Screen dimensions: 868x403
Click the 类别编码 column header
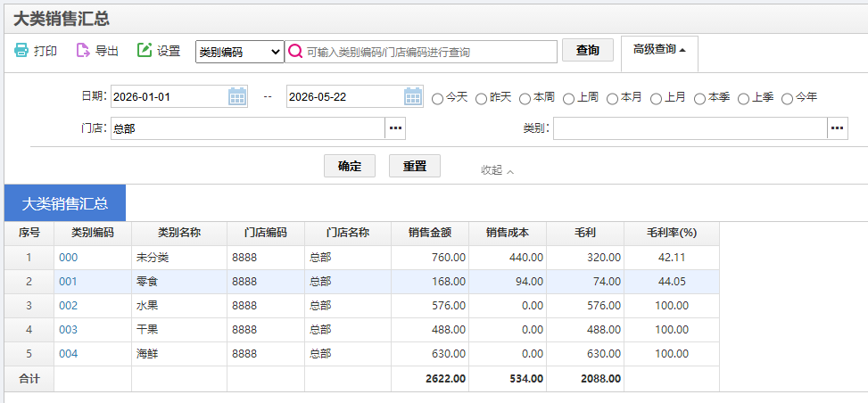[93, 233]
